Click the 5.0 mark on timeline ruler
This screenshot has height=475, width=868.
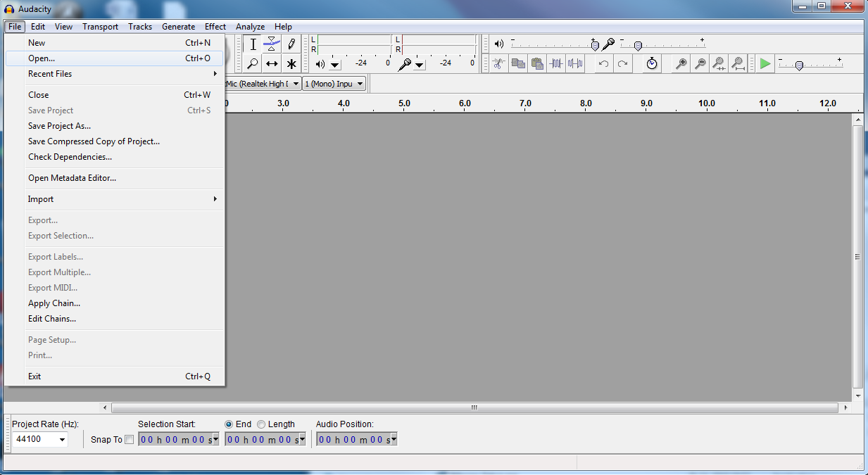click(404, 103)
